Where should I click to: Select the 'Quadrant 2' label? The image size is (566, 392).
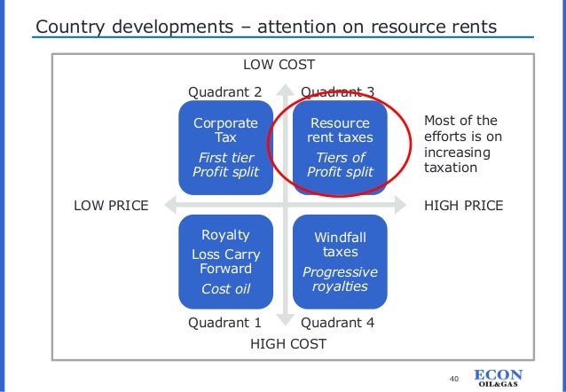[224, 92]
